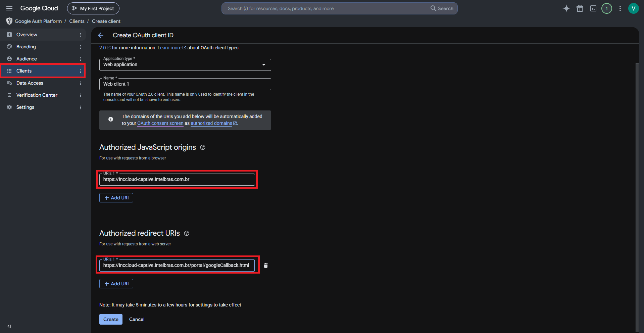This screenshot has width=644, height=333.
Task: Open the user account avatar V
Action: pyautogui.click(x=634, y=8)
